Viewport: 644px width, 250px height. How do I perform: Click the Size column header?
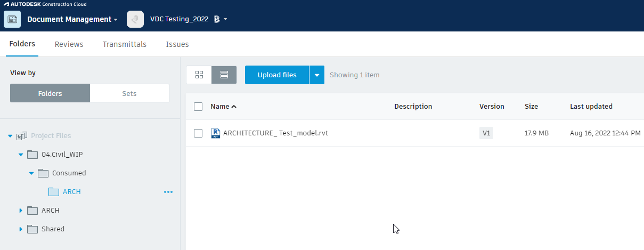coord(531,107)
